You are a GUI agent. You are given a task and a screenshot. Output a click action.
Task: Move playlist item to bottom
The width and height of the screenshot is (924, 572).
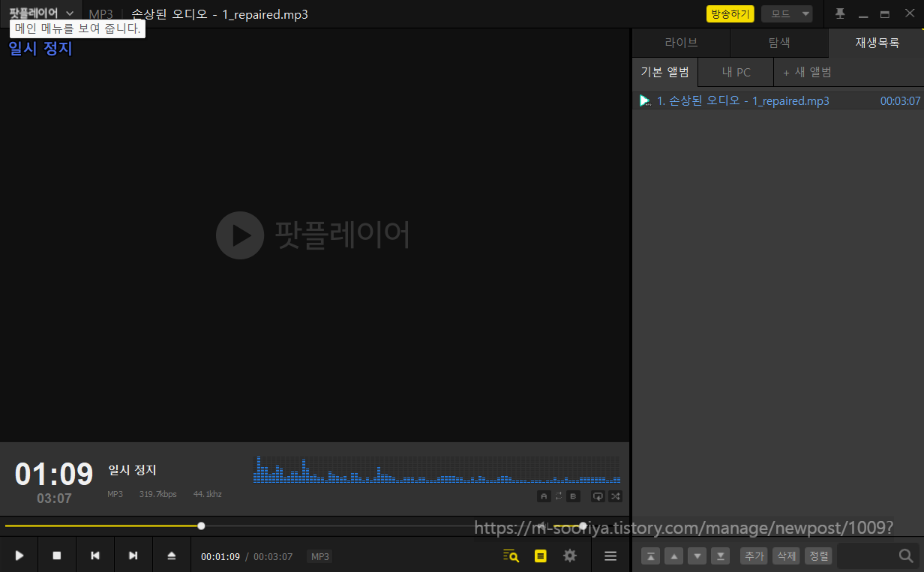721,556
